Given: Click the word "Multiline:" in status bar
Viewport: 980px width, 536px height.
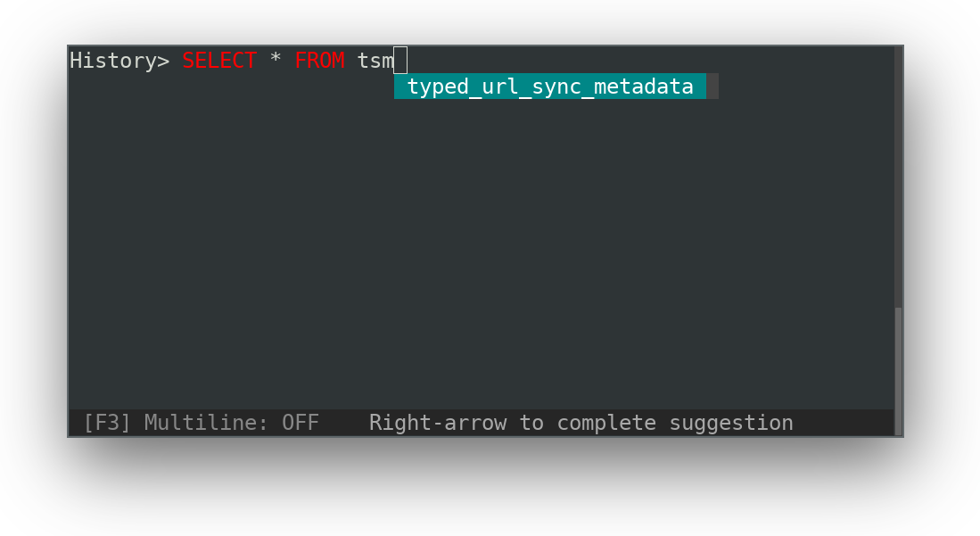Looking at the screenshot, I should click(206, 423).
